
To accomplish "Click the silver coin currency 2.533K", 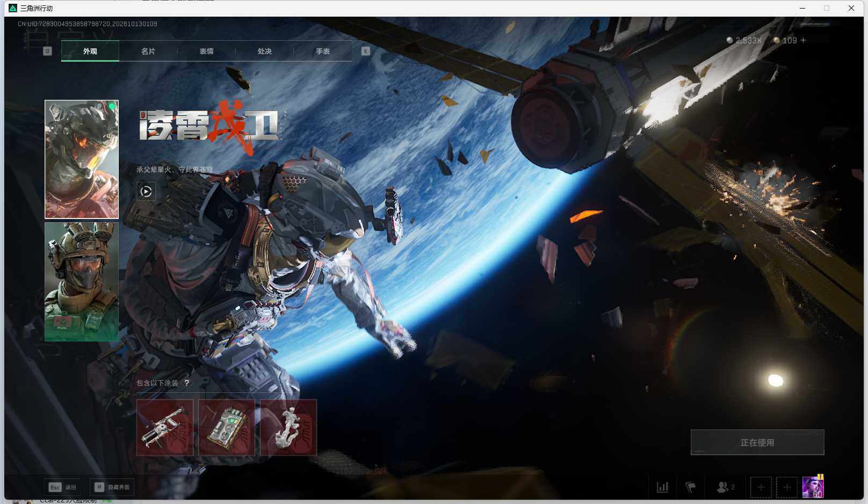I will (744, 40).
